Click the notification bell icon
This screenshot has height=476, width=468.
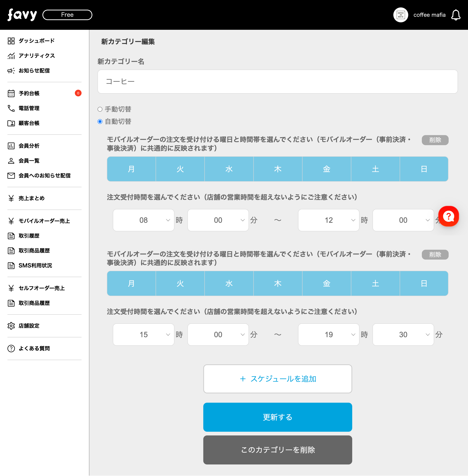point(456,15)
